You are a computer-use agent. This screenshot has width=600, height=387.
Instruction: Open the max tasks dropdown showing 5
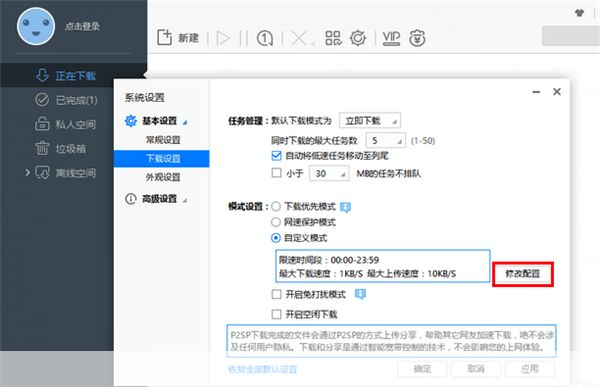385,141
